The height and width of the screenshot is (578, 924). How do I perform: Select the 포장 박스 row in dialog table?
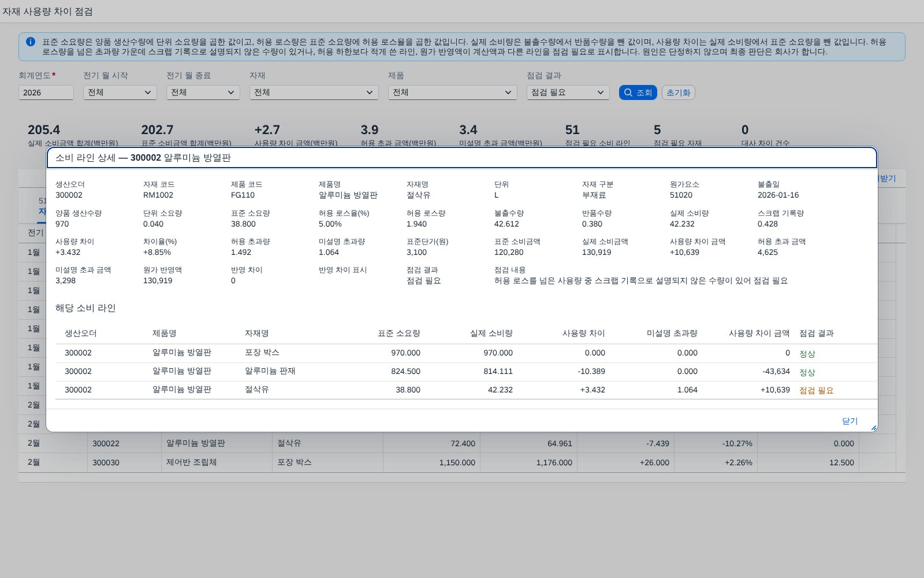[467, 353]
